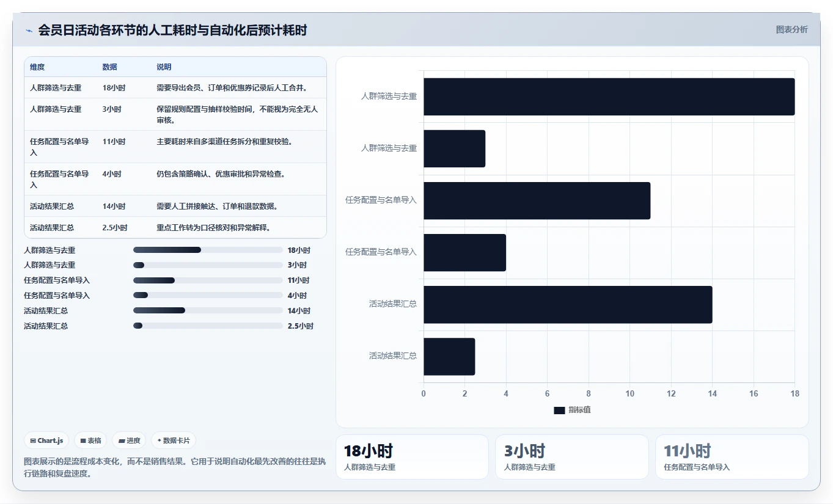Screen dimensions: 833x504
Task: Click the 维度 column header
Action: 37,67
